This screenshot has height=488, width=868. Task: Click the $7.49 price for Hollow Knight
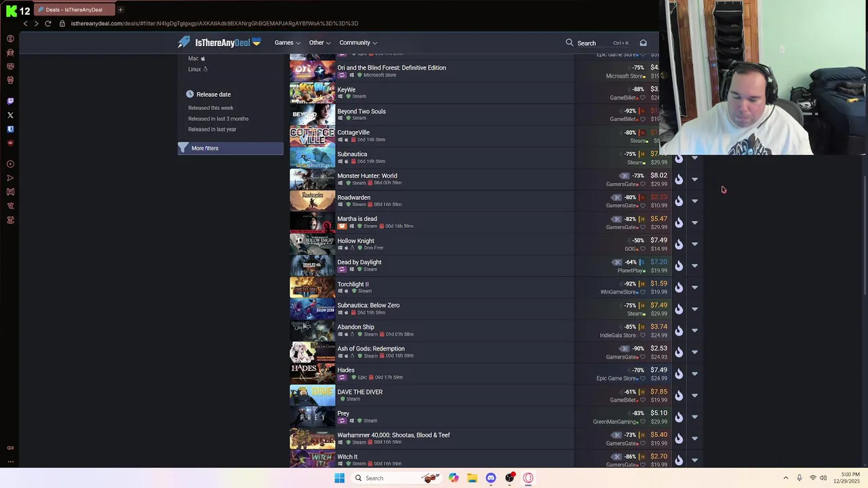658,241
